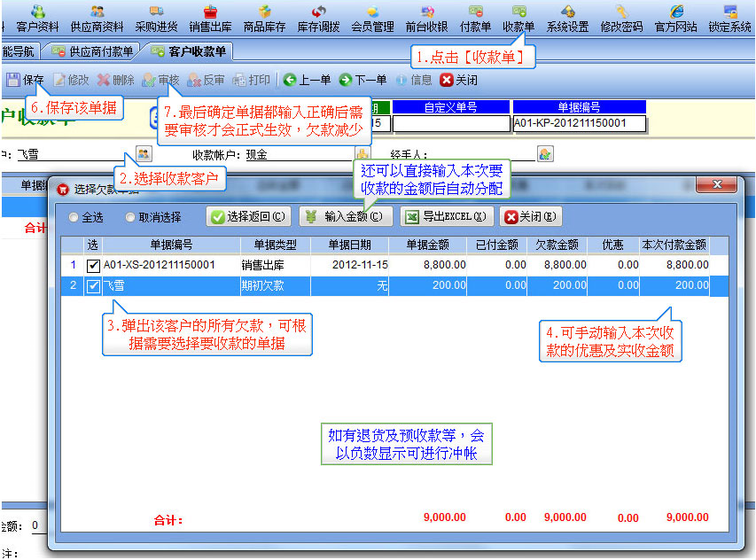Select the 全选 radio button
756x560 pixels.
click(74, 217)
